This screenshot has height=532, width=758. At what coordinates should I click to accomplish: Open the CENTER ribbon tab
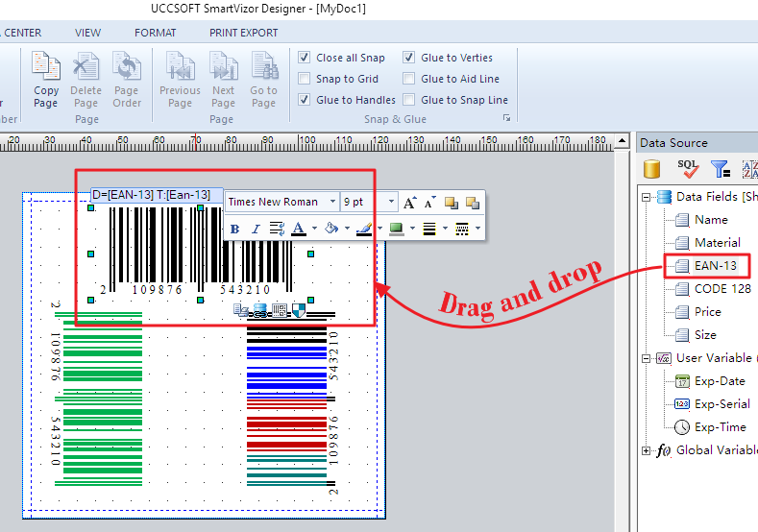(22, 33)
